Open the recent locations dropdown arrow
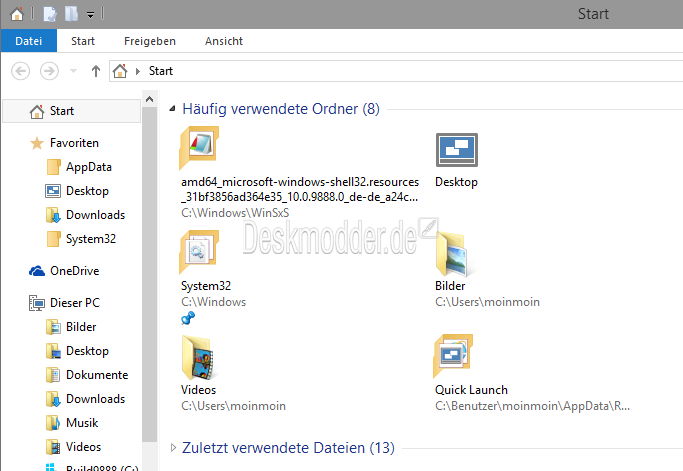This screenshot has height=471, width=683. (x=74, y=71)
